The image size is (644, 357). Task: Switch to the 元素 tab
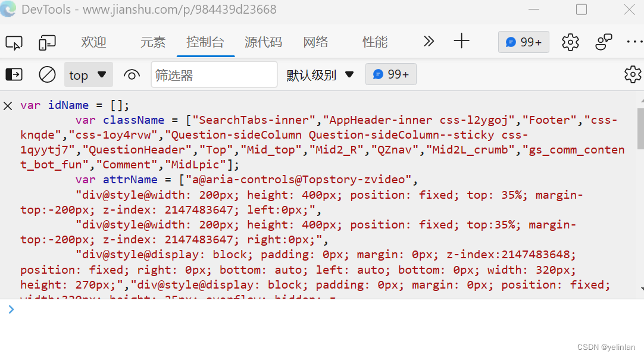pyautogui.click(x=153, y=42)
